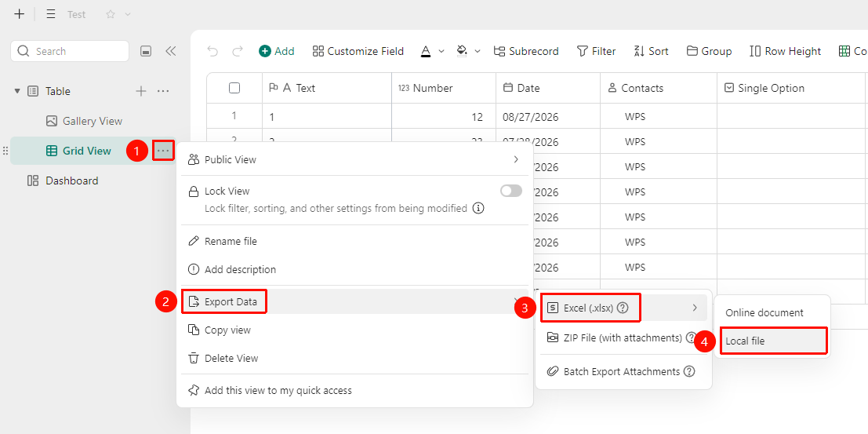The width and height of the screenshot is (868, 434).
Task: Click the Single Option column header
Action: coord(791,88)
